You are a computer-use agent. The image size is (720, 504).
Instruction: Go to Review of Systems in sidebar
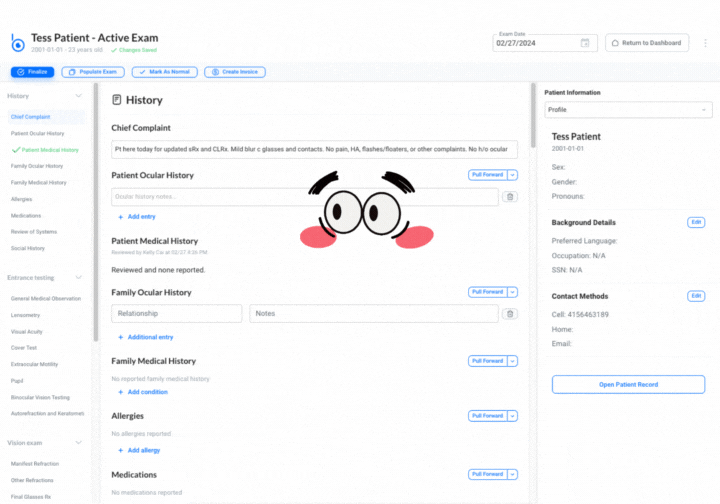[34, 232]
